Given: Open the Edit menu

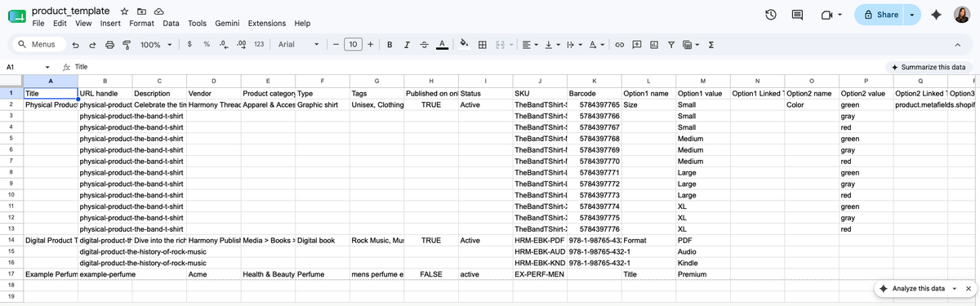Looking at the screenshot, I should click(x=60, y=24).
